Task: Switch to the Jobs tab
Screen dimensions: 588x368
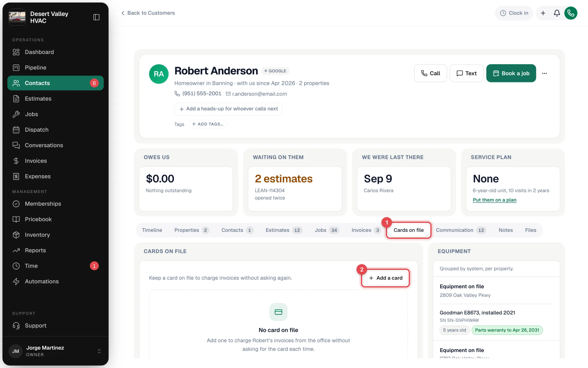Action: coord(327,230)
